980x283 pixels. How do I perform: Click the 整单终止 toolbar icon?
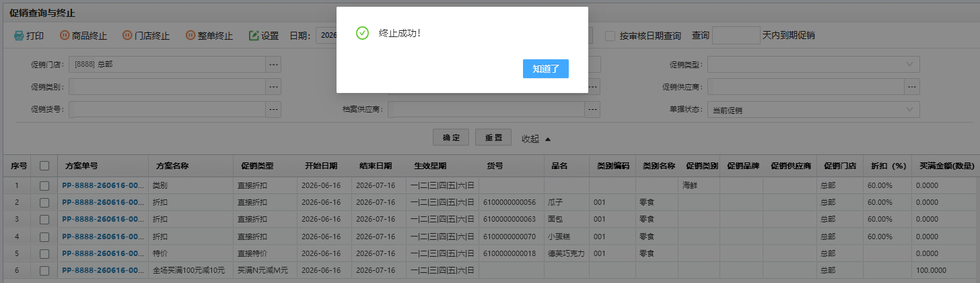click(x=190, y=36)
